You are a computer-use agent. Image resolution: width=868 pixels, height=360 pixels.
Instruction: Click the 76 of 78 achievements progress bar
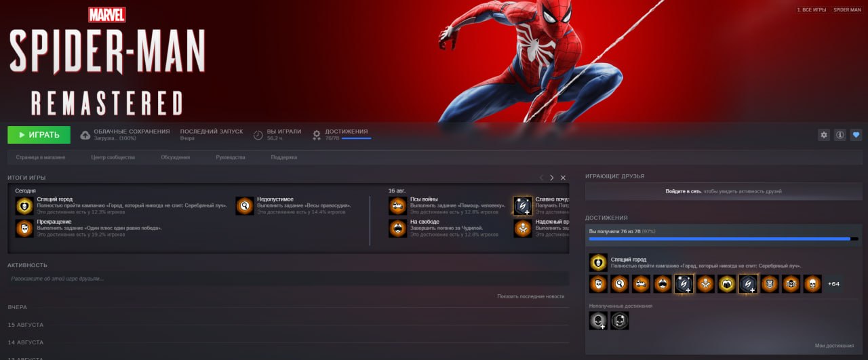pos(724,239)
